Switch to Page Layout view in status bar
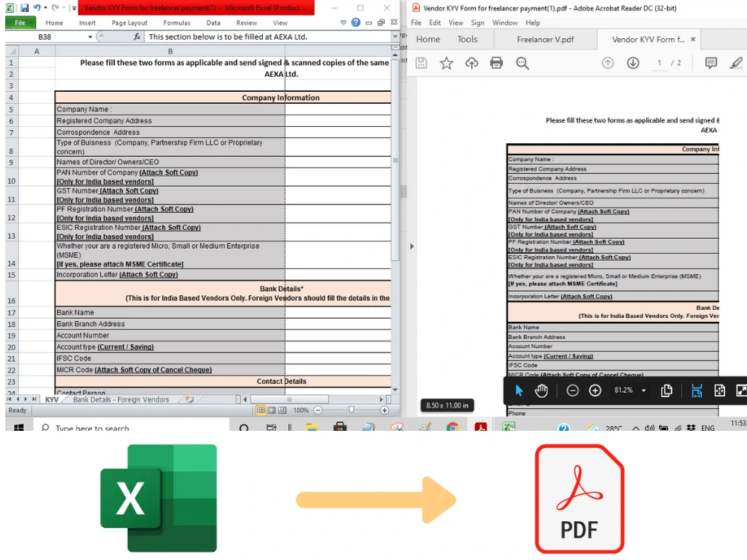 point(272,410)
